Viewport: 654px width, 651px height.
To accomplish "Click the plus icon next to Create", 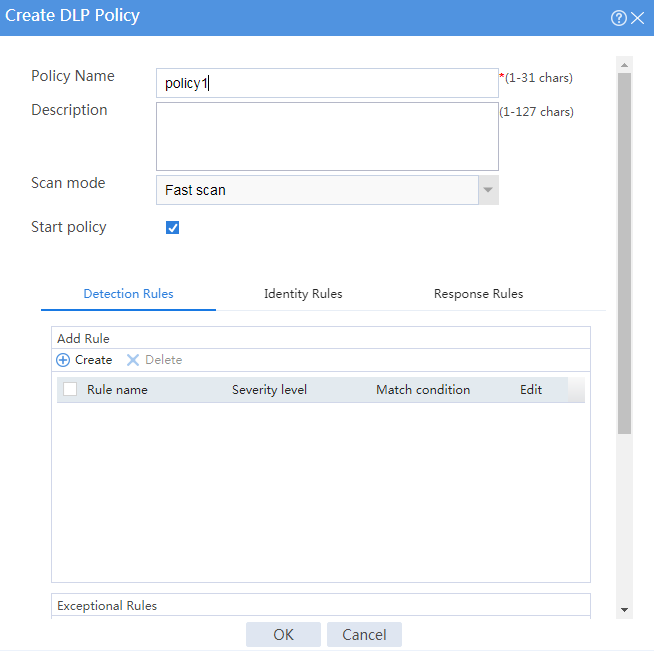I will pos(63,360).
